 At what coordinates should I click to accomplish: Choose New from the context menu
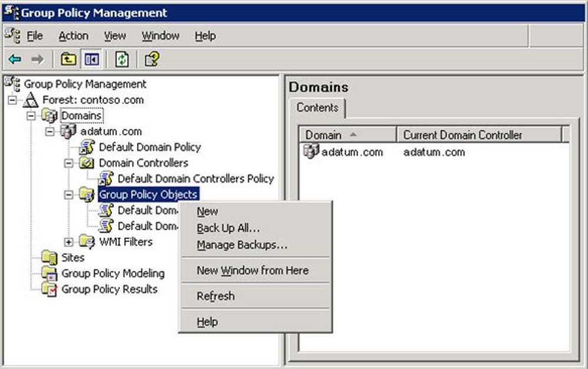click(x=208, y=212)
